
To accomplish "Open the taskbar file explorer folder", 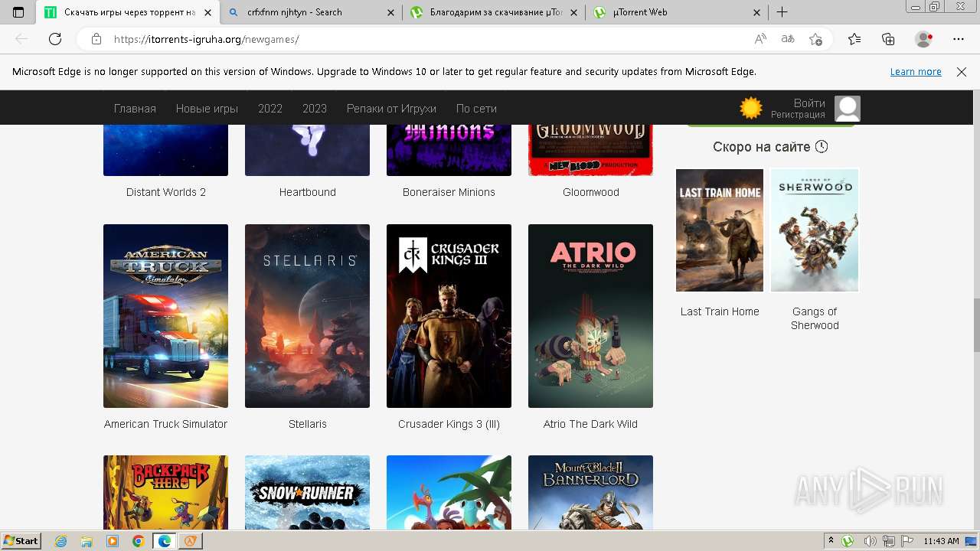I will coord(87,541).
